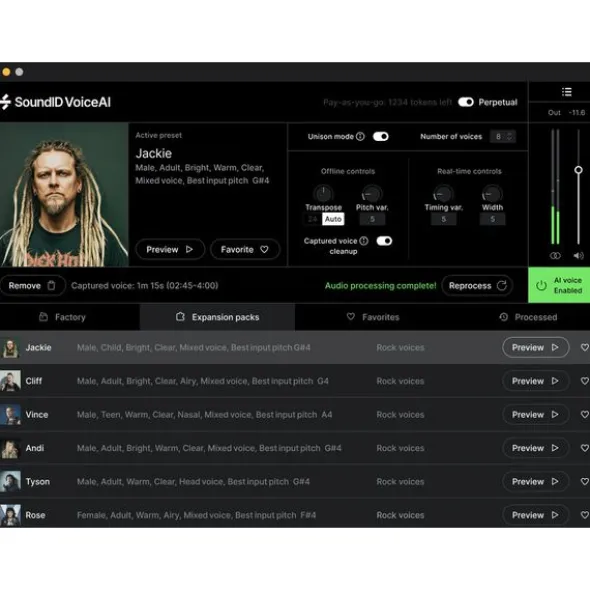Select Auto transpose option
Viewport: 590px width, 591px height.
click(x=333, y=219)
